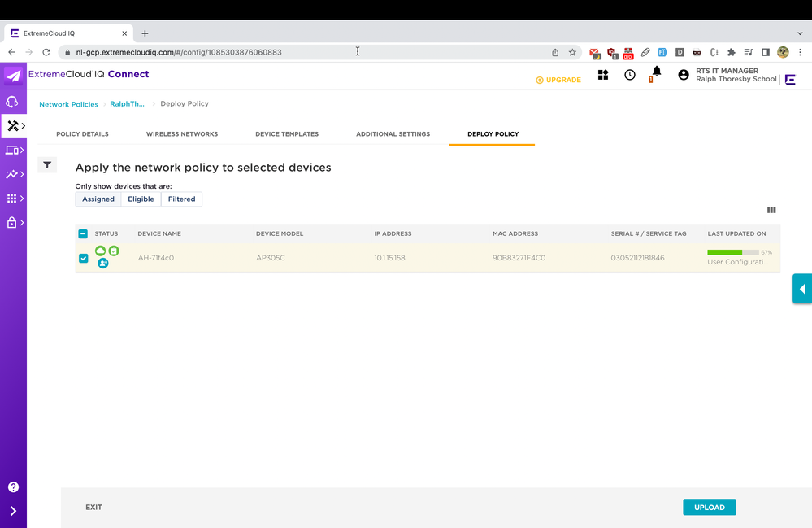Screen dimensions: 812x528
Task: Toggle the select-all header checkbox
Action: [84, 234]
